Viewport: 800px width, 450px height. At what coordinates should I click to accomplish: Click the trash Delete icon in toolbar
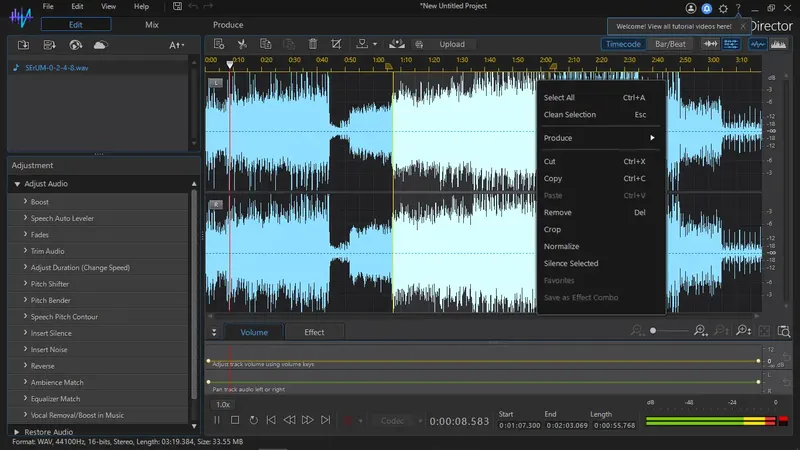point(313,44)
